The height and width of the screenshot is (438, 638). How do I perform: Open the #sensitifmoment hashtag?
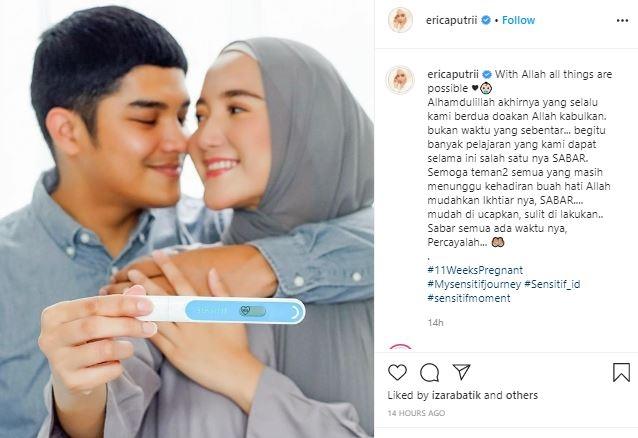[469, 298]
